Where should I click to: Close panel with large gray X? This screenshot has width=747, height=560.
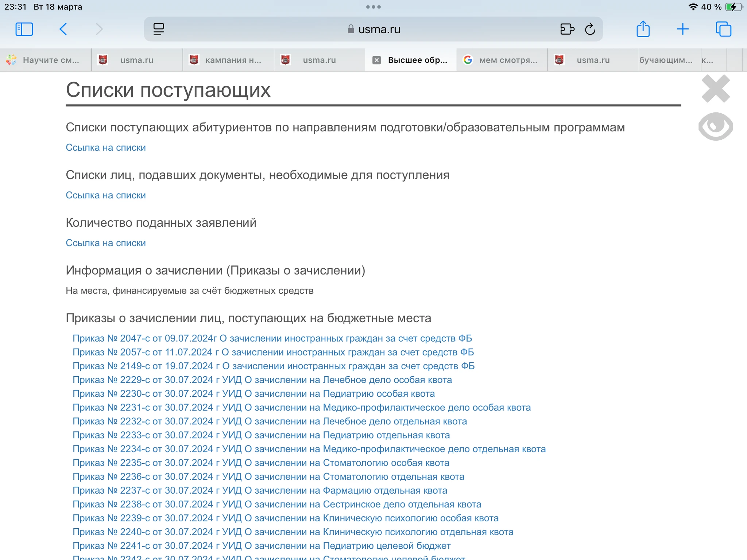tap(715, 89)
